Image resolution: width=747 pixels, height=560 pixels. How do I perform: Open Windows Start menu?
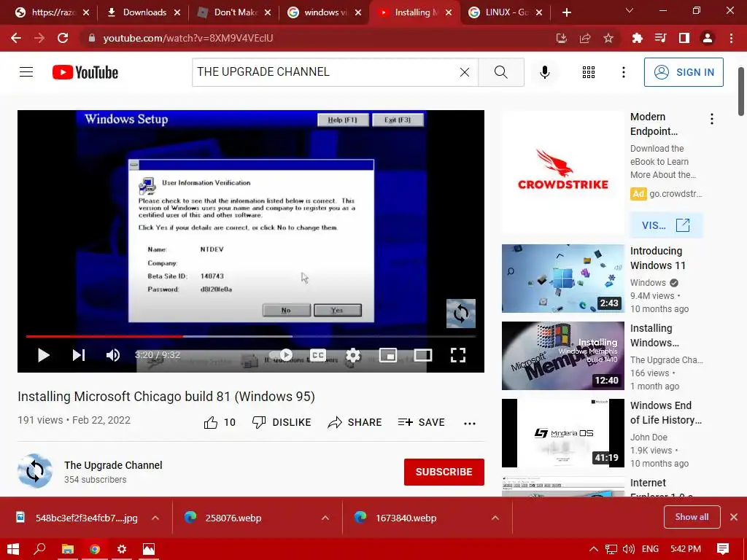click(13, 549)
